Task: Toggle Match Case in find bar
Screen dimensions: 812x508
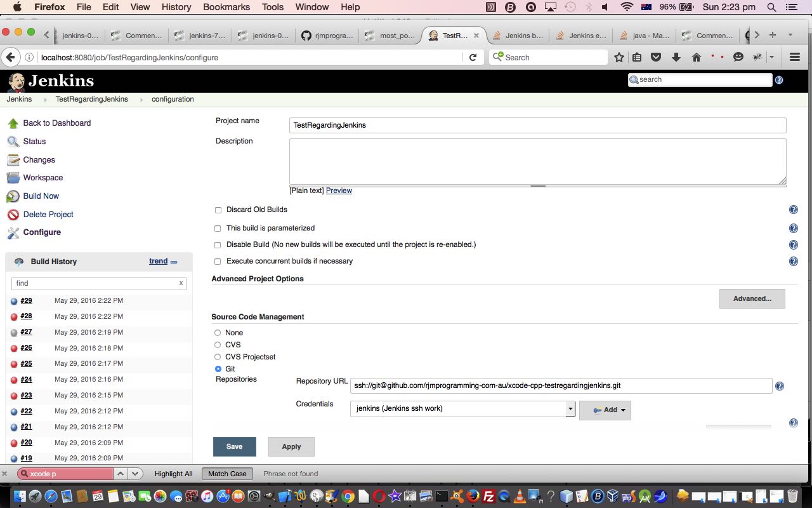Action: [227, 474]
